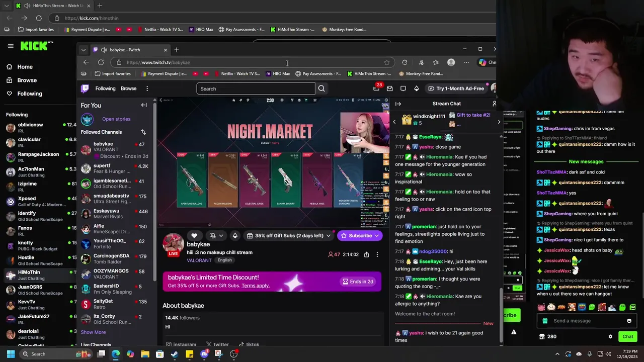Mute the babykae Twitch tab audio icon
The height and width of the screenshot is (362, 644).
104,50
